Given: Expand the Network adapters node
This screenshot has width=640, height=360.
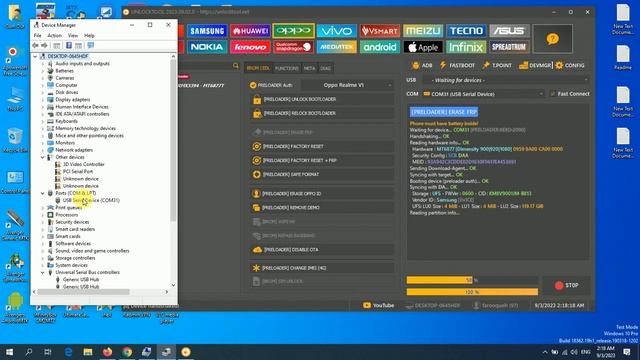Looking at the screenshot, I should (42, 150).
